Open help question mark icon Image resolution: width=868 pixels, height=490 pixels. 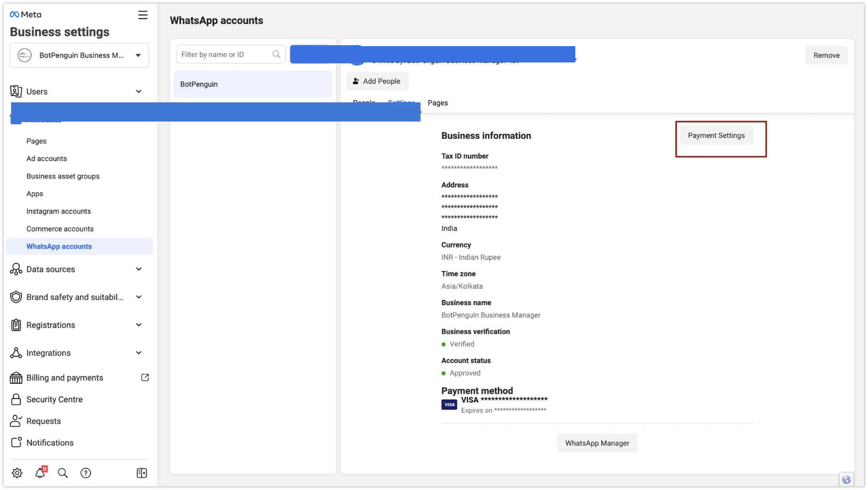86,473
